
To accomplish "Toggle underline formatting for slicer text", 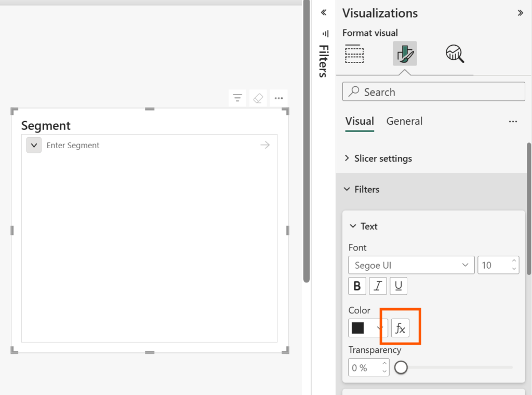I will (398, 285).
